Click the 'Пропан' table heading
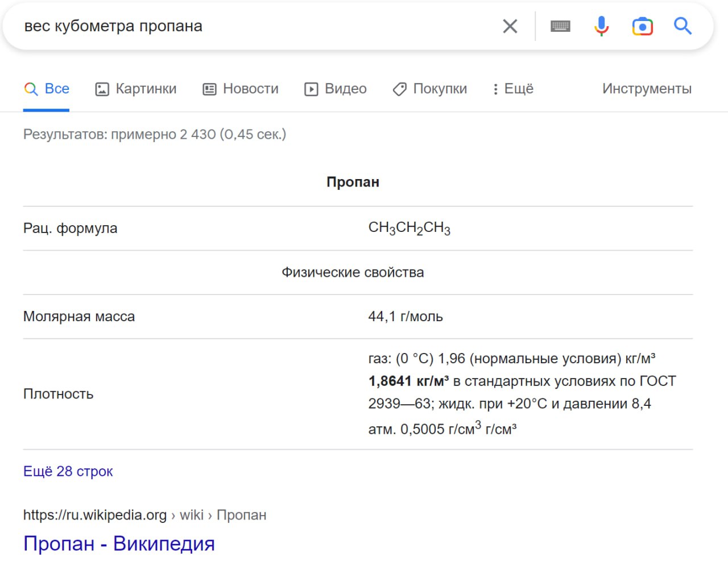728x569 pixels. point(353,182)
